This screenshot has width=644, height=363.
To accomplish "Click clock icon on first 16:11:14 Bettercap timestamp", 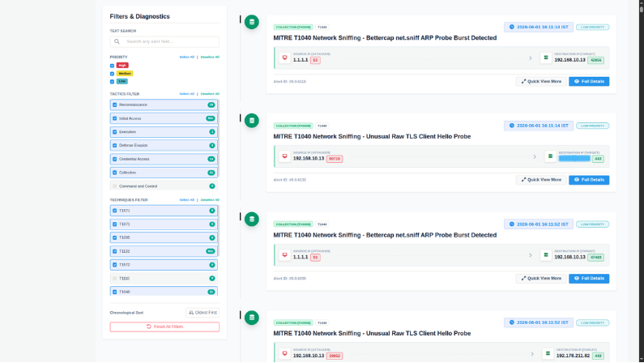I will click(x=512, y=27).
